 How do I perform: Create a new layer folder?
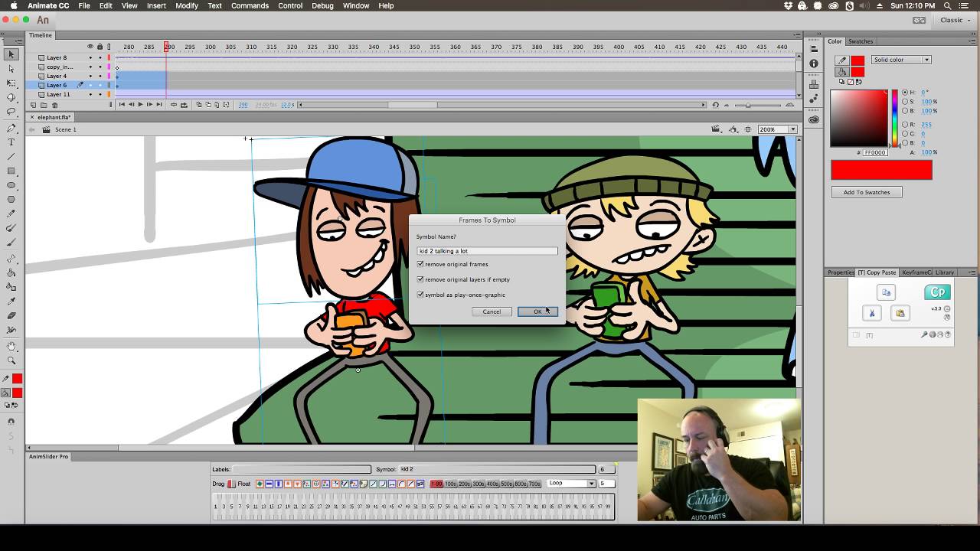[44, 105]
